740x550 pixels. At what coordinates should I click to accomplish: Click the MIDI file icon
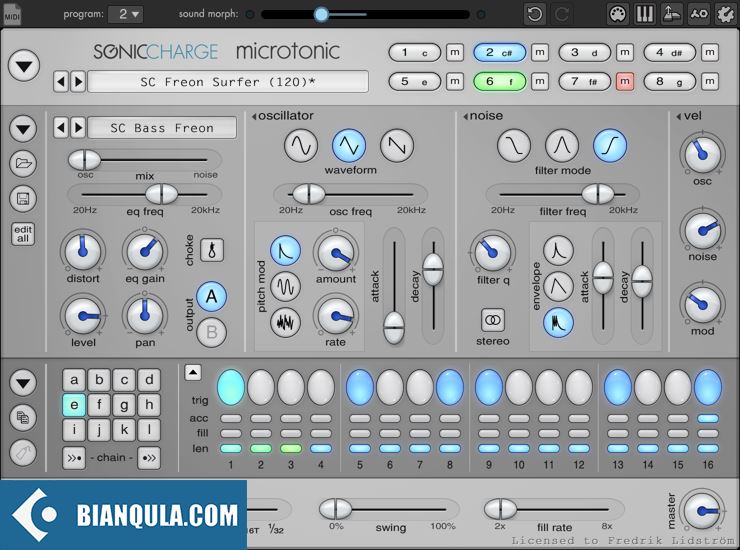[12, 14]
